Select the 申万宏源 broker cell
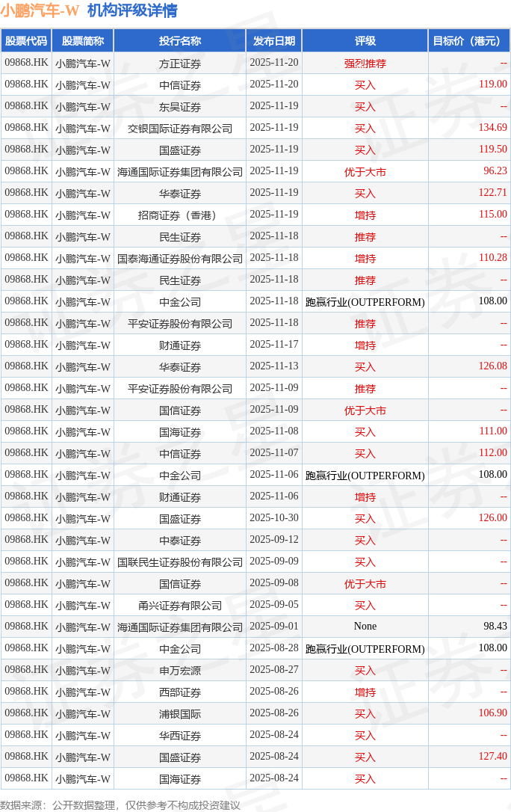 pyautogui.click(x=180, y=670)
